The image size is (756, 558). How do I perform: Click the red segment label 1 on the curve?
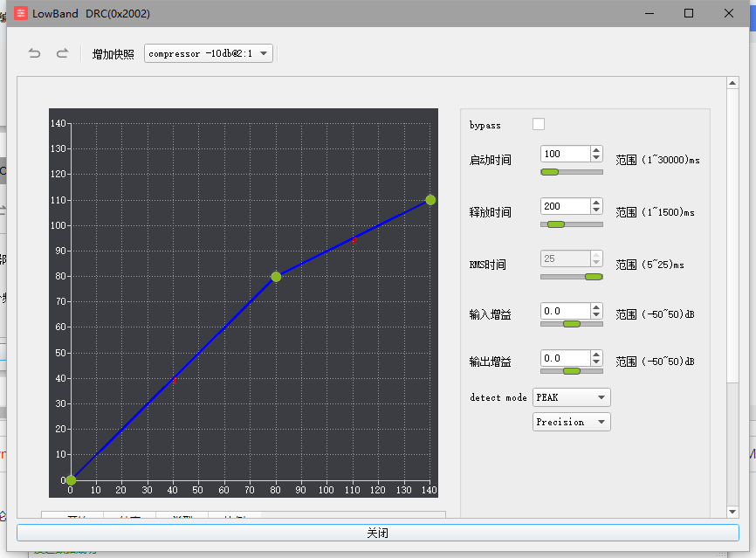[174, 382]
